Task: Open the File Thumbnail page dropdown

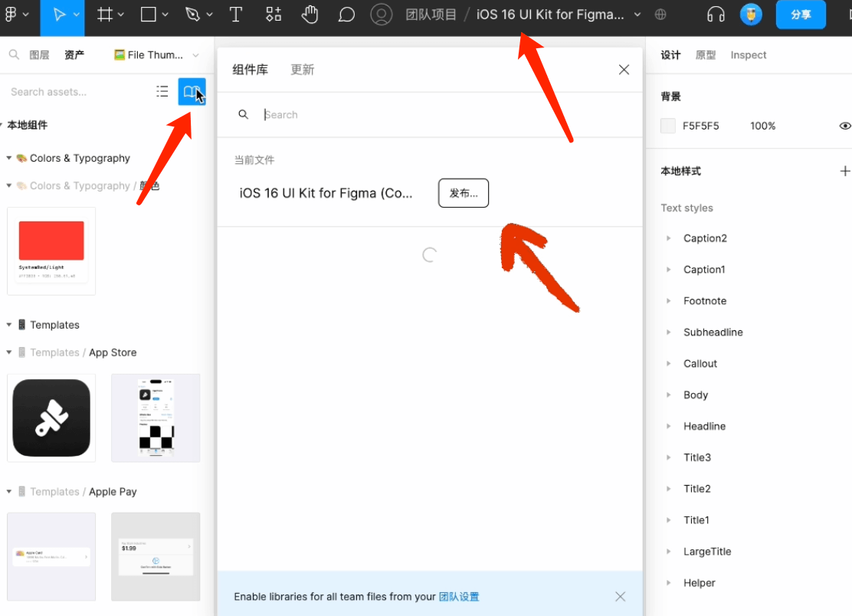Action: (x=156, y=55)
